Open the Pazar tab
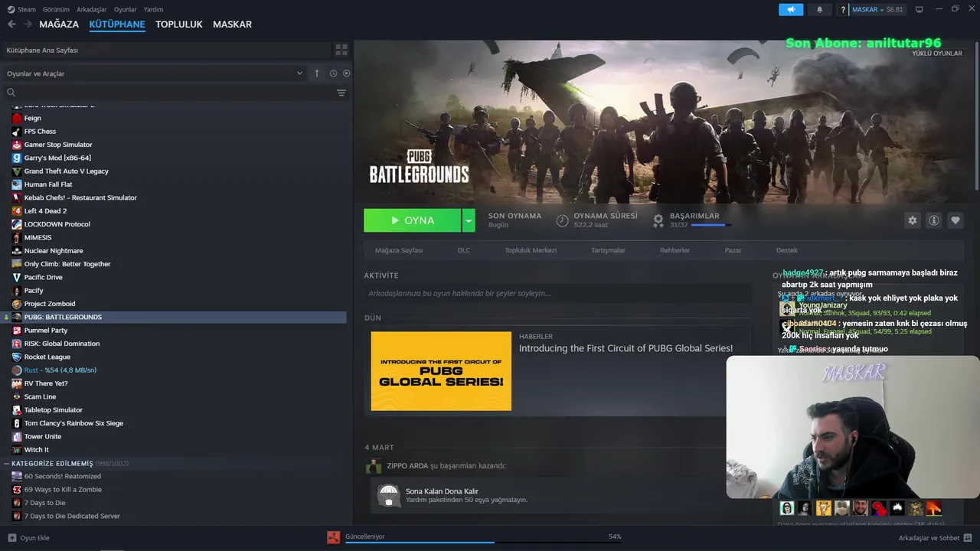The height and width of the screenshot is (551, 980). pyautogui.click(x=733, y=250)
